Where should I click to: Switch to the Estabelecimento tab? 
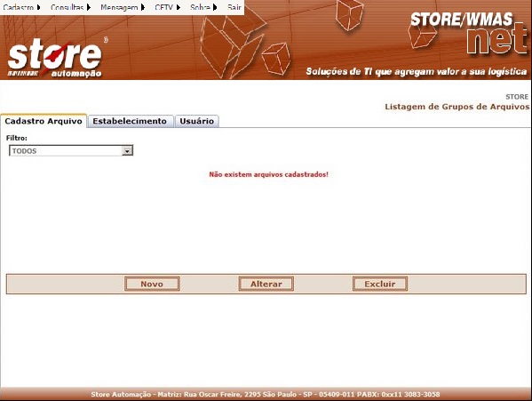(x=130, y=121)
